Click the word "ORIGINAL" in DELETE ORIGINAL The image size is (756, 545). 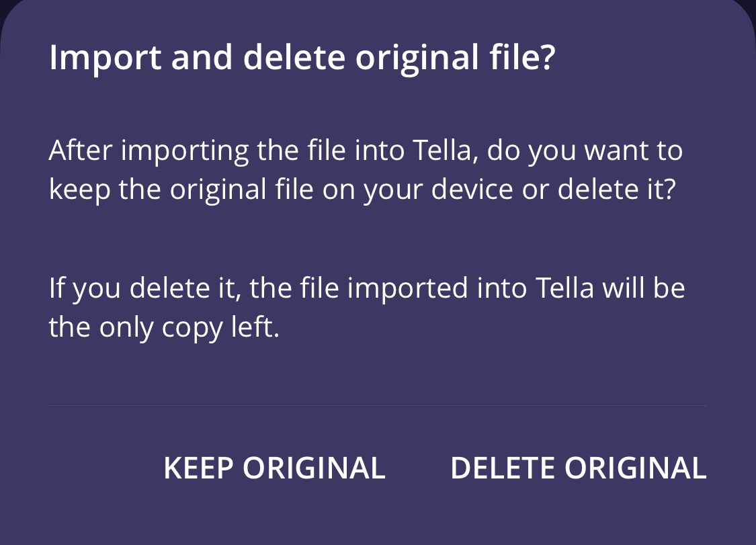click(635, 468)
